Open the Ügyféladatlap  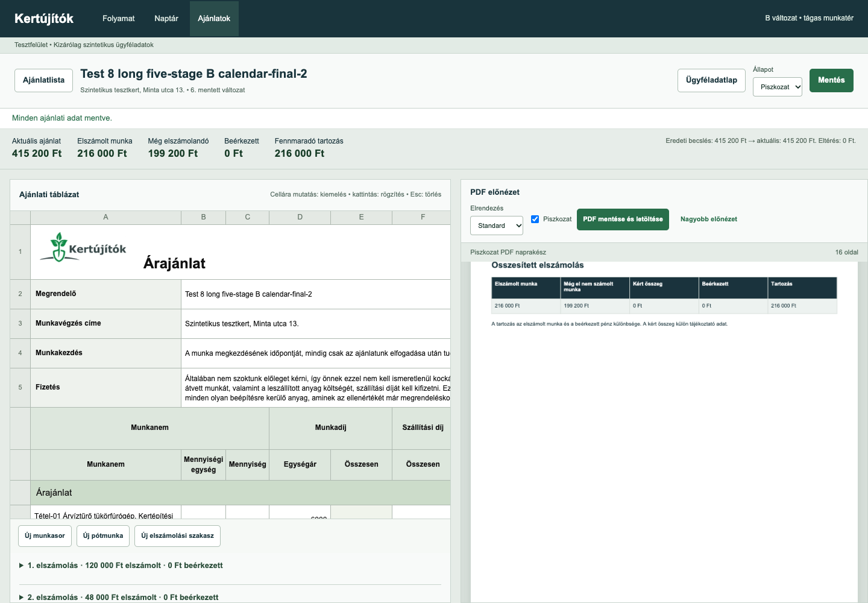(711, 80)
